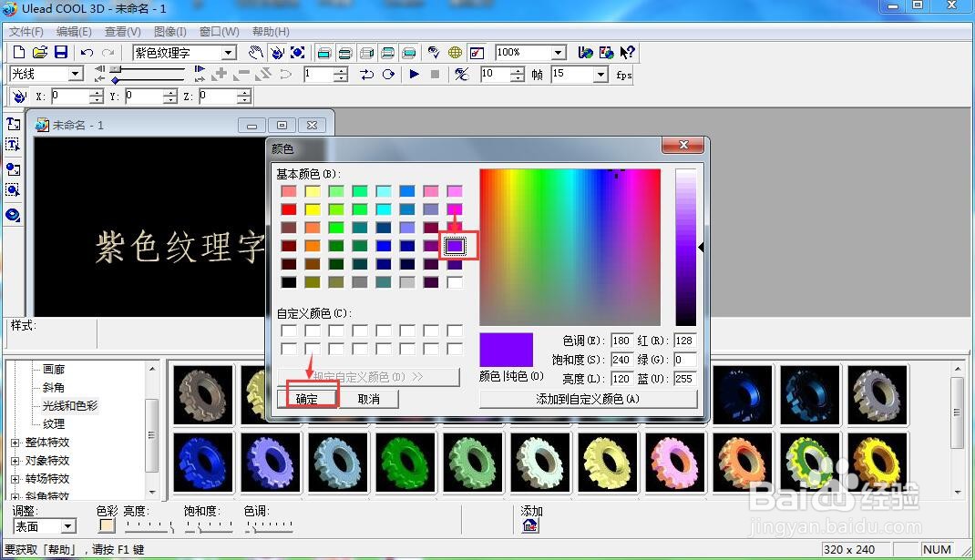Select 斜角 in the tree
This screenshot has height=560, width=975.
pos(54,387)
